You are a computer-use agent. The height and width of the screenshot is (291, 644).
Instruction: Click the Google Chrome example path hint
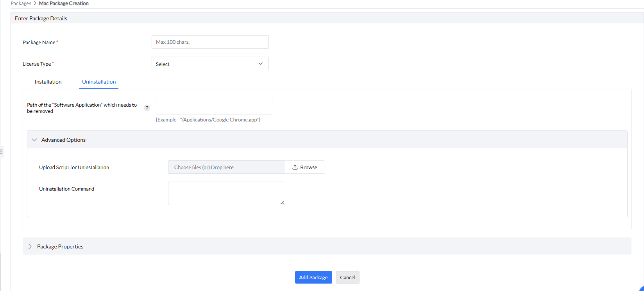pyautogui.click(x=208, y=120)
